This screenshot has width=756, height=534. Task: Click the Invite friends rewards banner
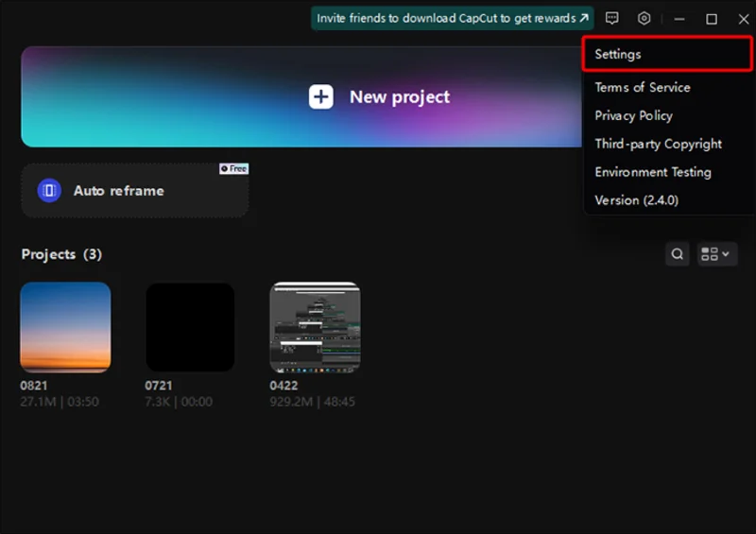tap(453, 18)
